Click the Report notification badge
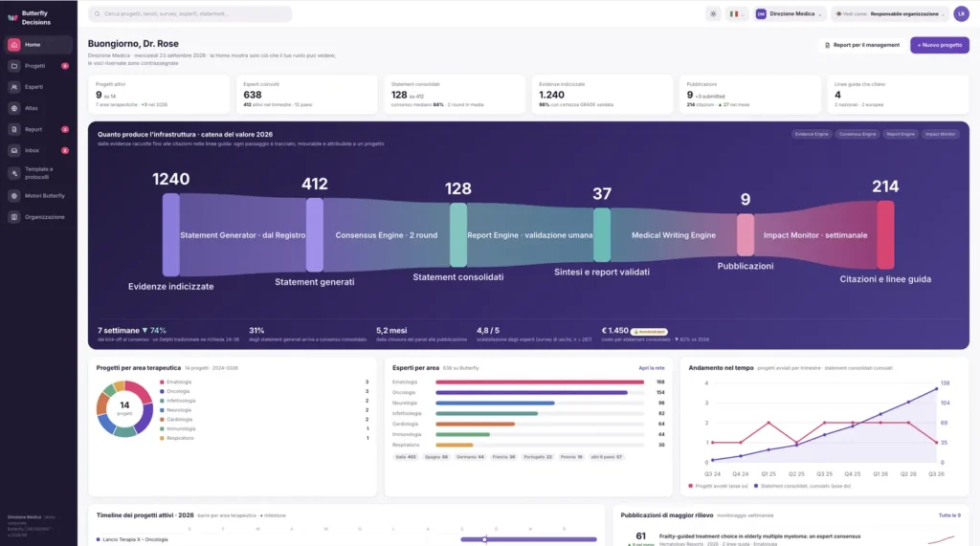Screen dimensions: 980x546 pyautogui.click(x=65, y=129)
